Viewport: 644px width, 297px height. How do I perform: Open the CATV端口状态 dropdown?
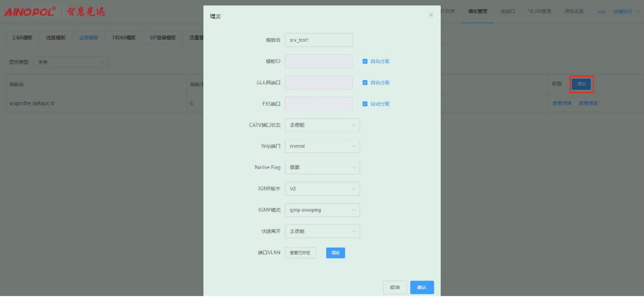[x=322, y=125]
